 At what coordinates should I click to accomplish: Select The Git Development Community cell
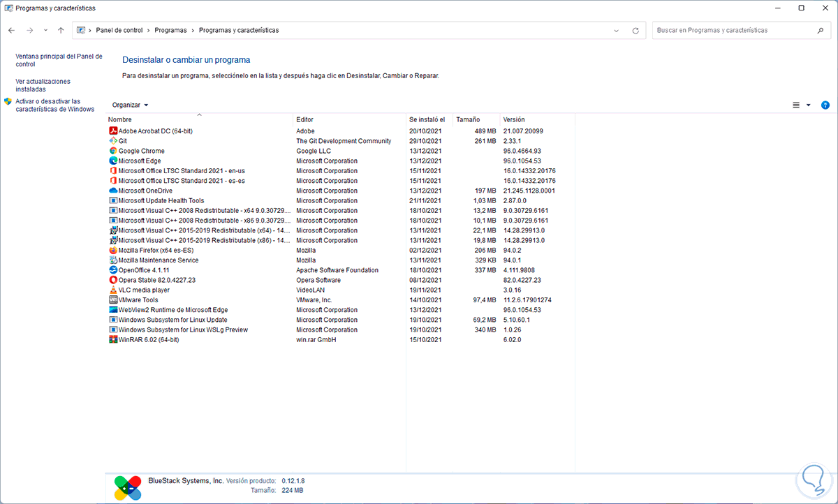(x=344, y=141)
